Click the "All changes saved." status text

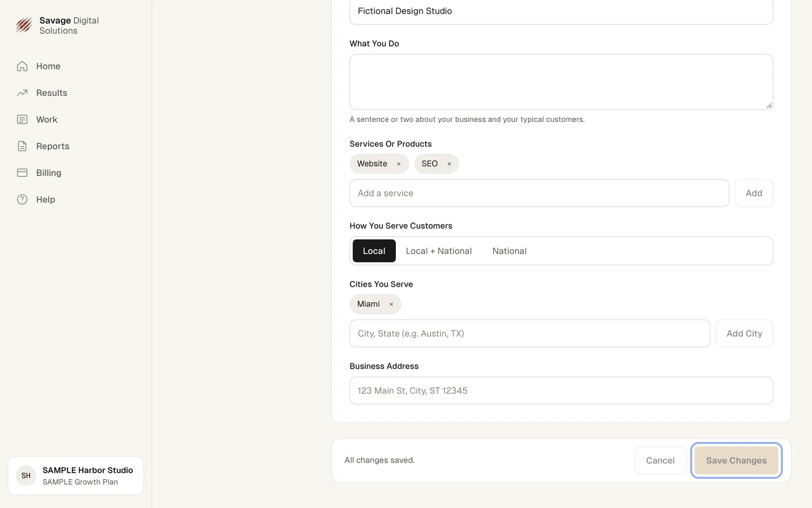[380, 460]
